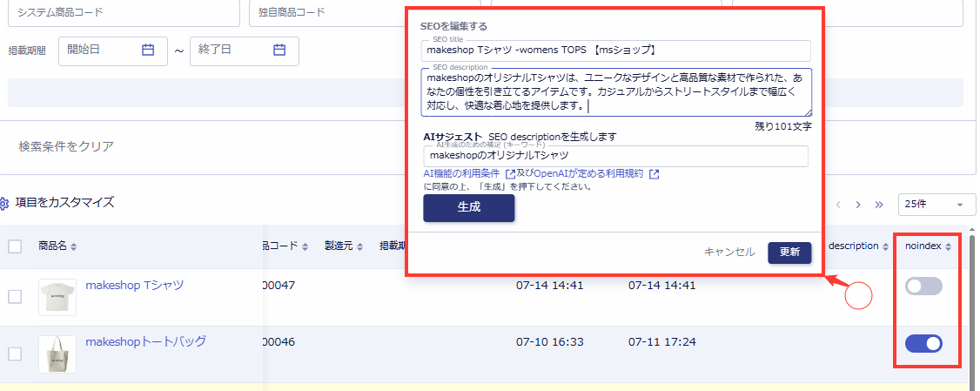
Task: Click the next page arrow in pagination
Action: (x=858, y=205)
